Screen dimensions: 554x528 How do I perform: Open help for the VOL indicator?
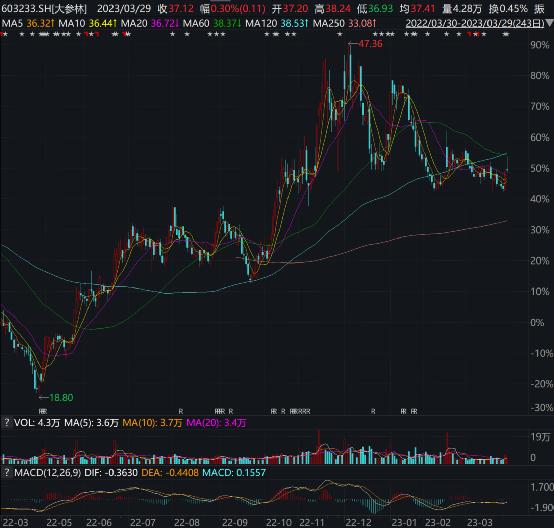[6, 423]
